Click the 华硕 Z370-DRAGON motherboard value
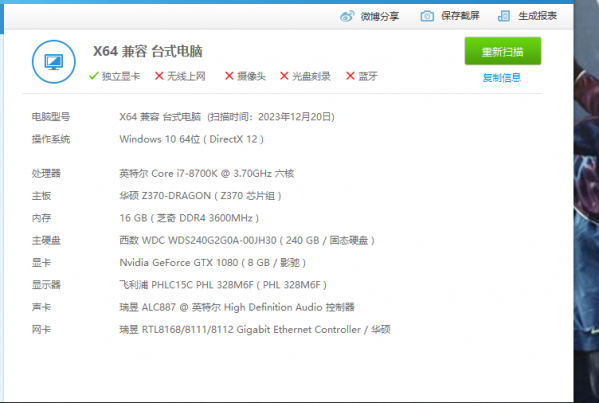The height and width of the screenshot is (403, 599). pos(201,196)
